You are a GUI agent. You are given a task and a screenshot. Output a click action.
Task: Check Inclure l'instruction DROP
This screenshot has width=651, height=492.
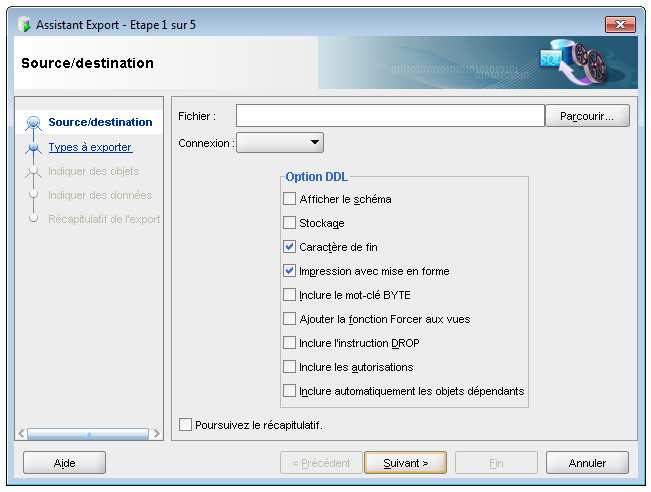pyautogui.click(x=290, y=343)
